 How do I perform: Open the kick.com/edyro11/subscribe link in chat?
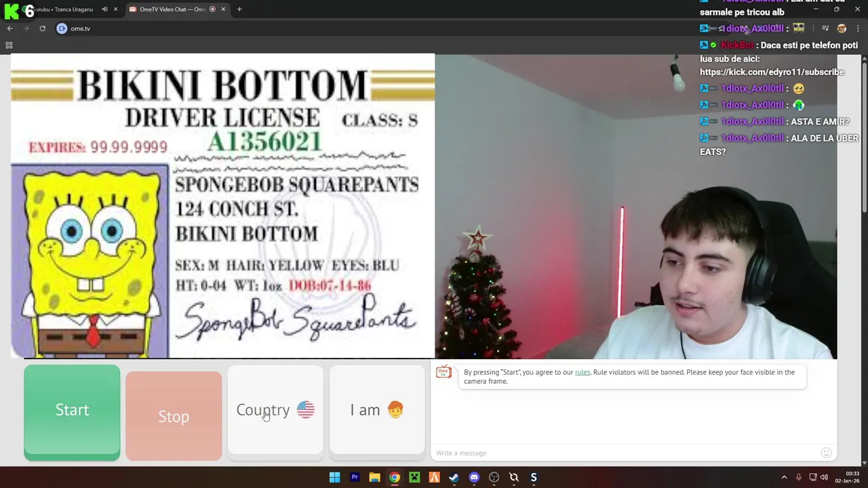point(772,72)
